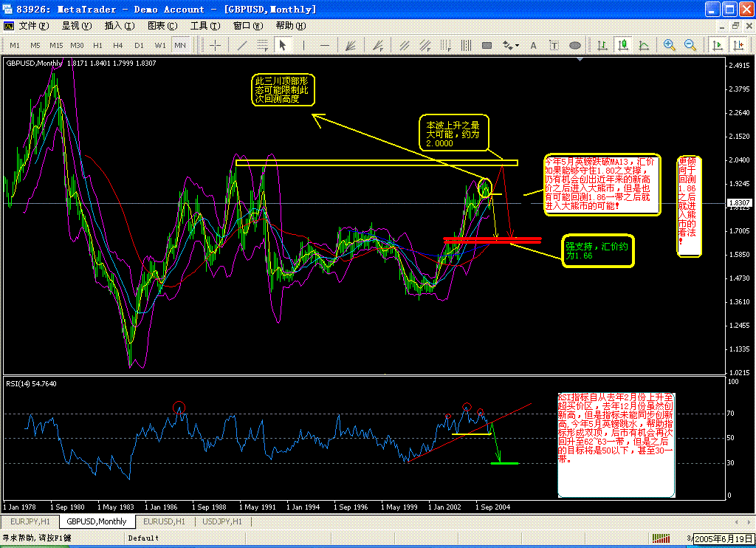Open the 插入 (Insert) menu

tap(120, 26)
